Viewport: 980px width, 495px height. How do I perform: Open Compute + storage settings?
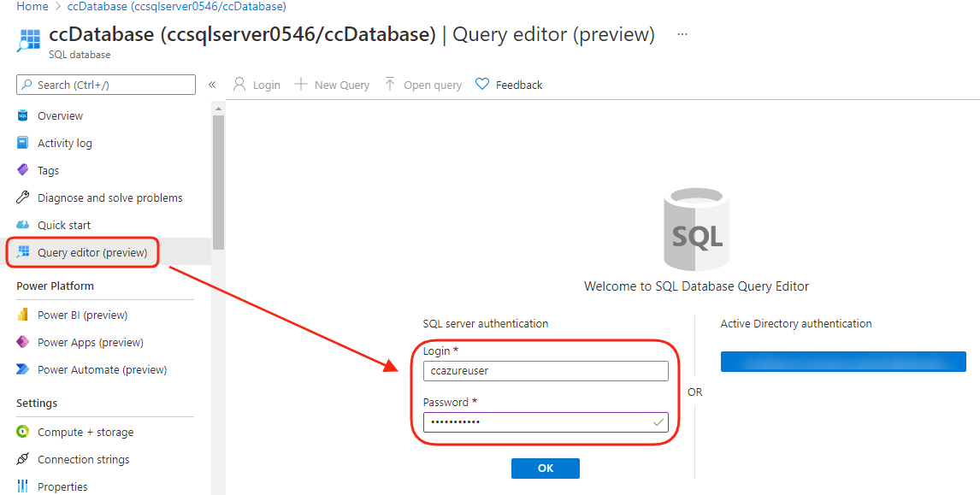tap(85, 433)
